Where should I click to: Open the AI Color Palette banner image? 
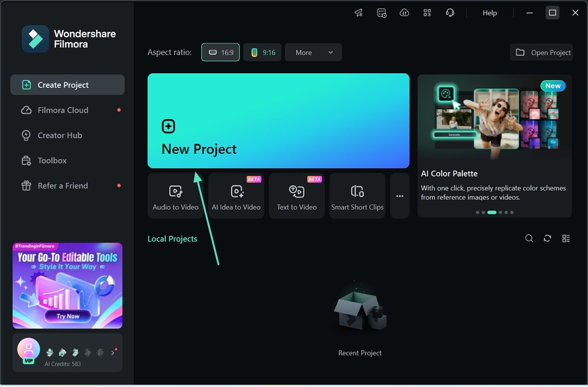tap(495, 118)
